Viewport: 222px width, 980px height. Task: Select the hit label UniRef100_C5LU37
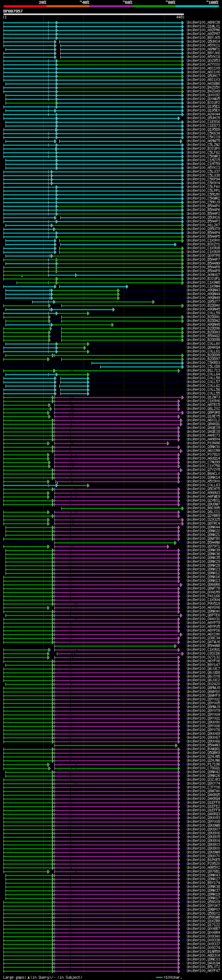(203, 172)
